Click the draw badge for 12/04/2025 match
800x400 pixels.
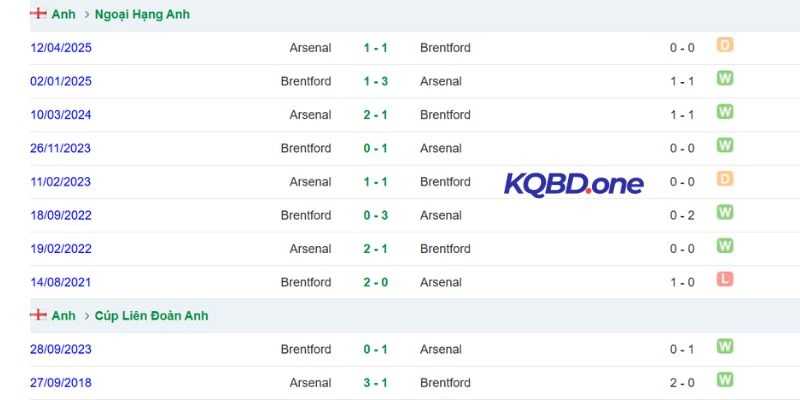coord(725,45)
